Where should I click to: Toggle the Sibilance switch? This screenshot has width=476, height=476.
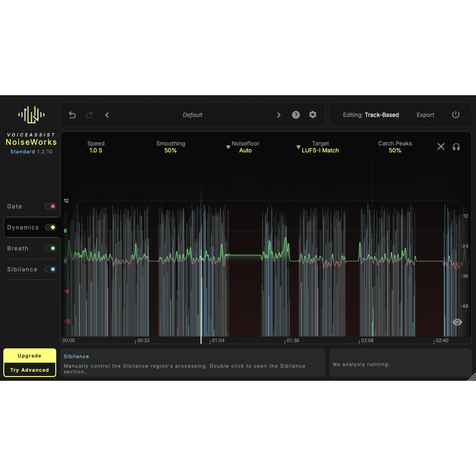[x=50, y=269]
